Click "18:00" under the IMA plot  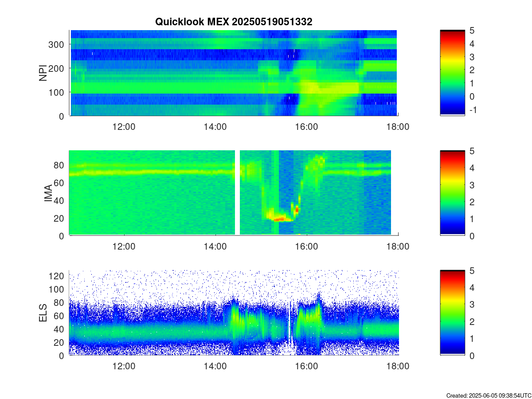398,246
